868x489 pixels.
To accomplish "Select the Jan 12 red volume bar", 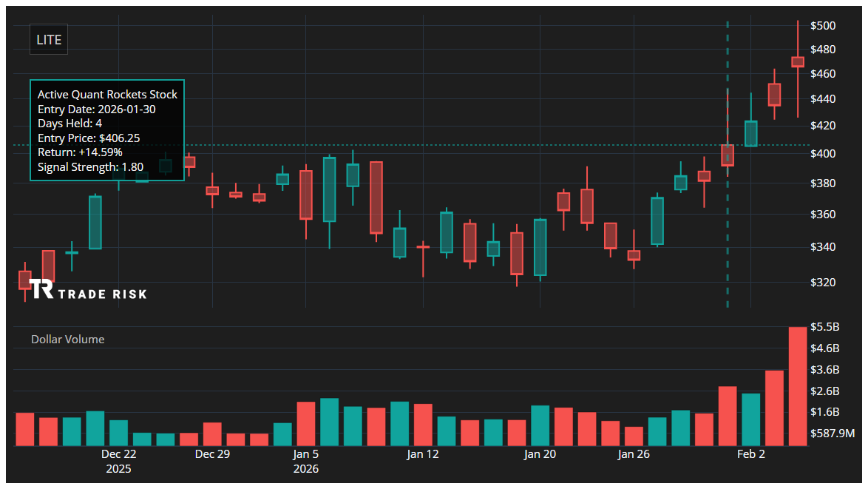I will click(x=423, y=425).
